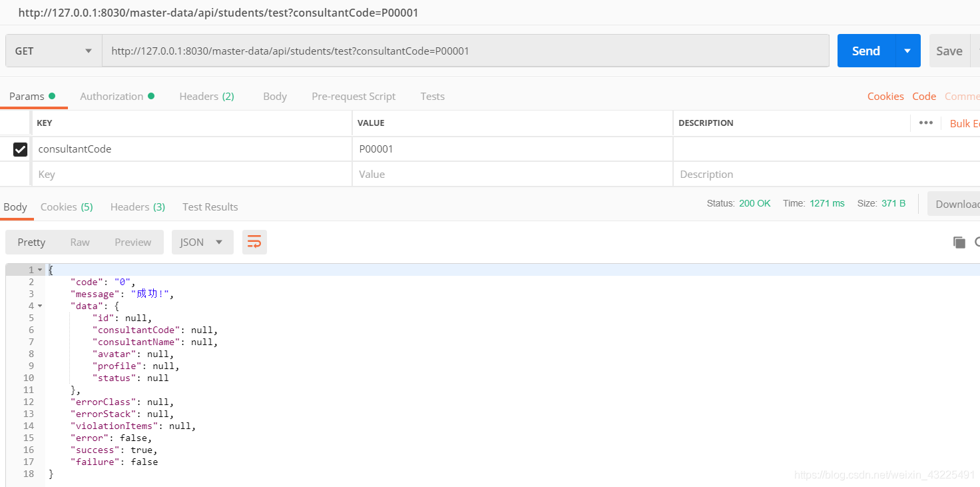The height and width of the screenshot is (487, 980).
Task: Click the Save button
Action: point(949,51)
